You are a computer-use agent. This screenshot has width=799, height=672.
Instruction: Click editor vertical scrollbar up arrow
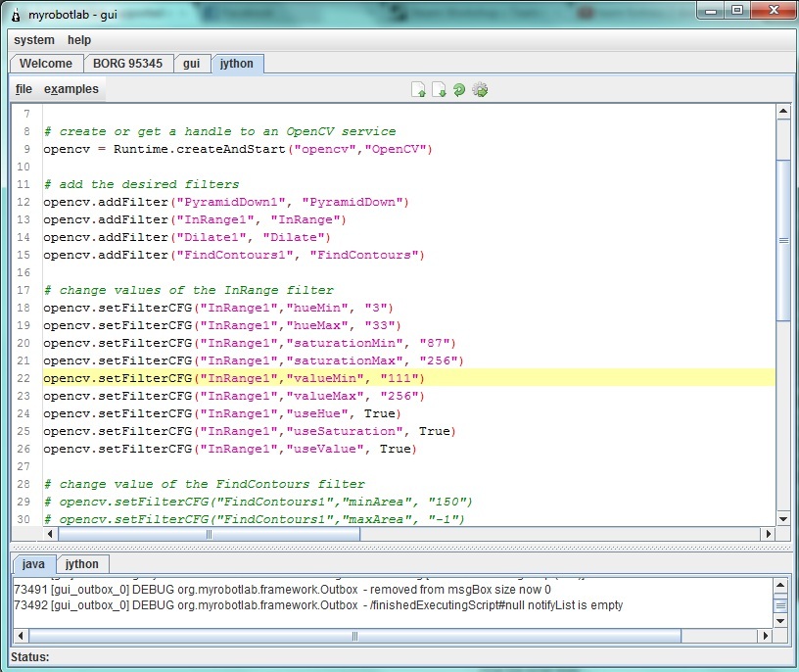(x=782, y=111)
